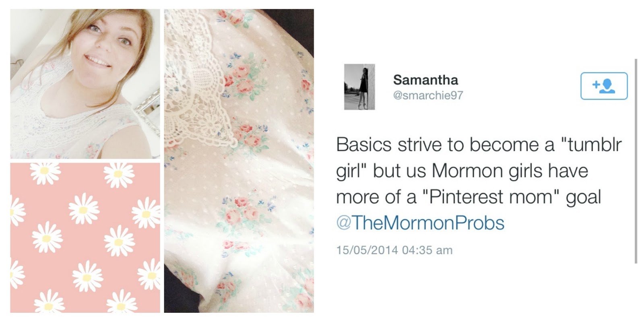Click the person silhouette in follow button

(x=607, y=86)
